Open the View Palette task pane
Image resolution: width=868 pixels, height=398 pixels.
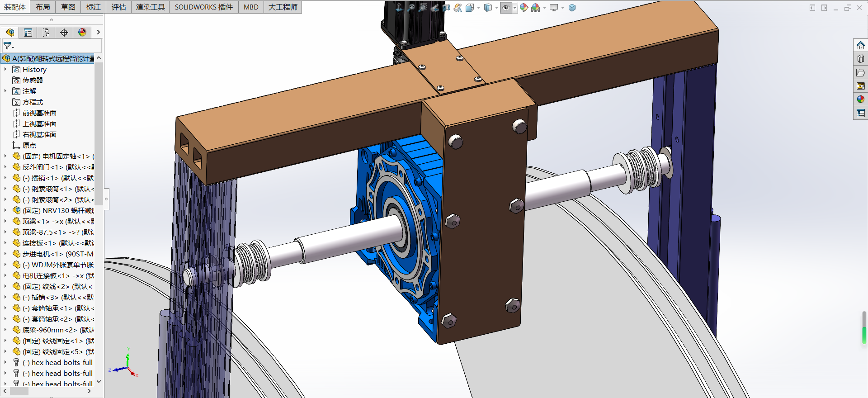pyautogui.click(x=860, y=86)
